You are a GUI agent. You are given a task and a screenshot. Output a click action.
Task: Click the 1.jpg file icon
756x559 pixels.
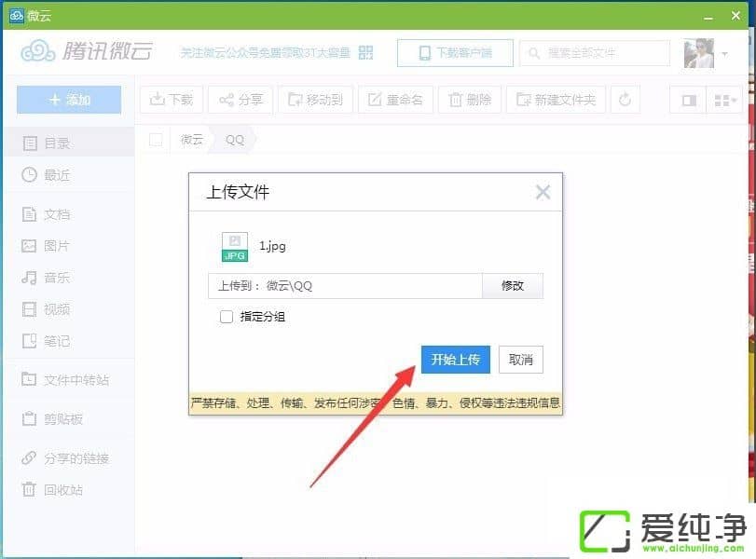coord(234,247)
